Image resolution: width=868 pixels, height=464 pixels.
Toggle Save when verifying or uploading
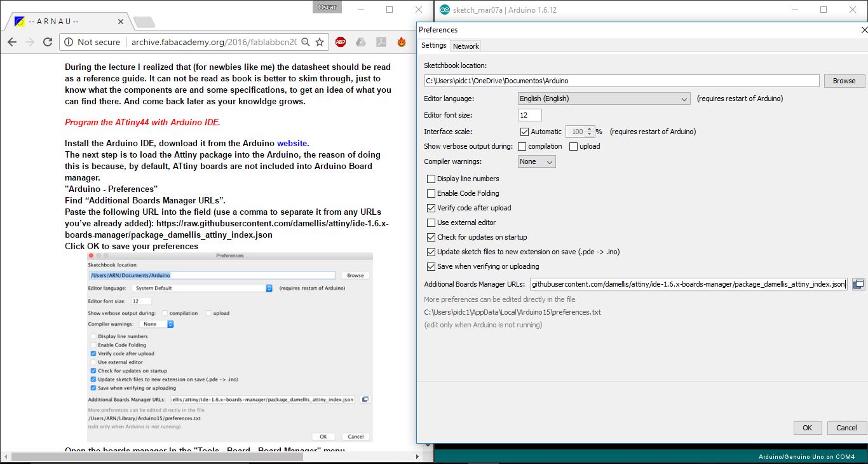(431, 266)
